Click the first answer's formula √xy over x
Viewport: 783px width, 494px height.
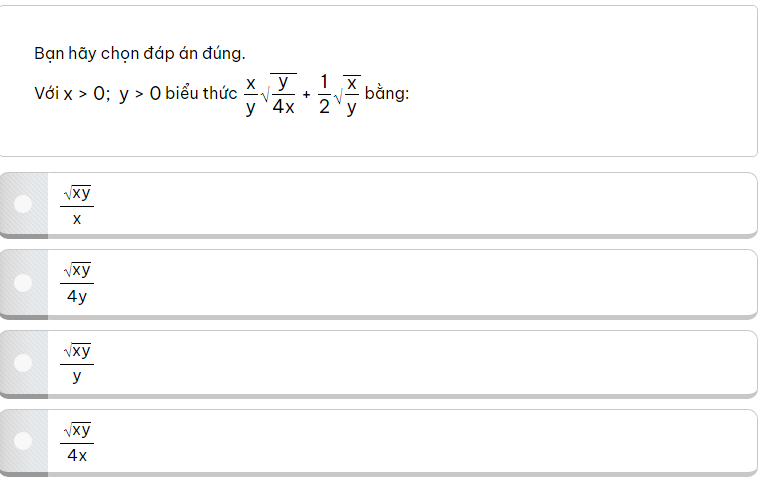click(77, 204)
